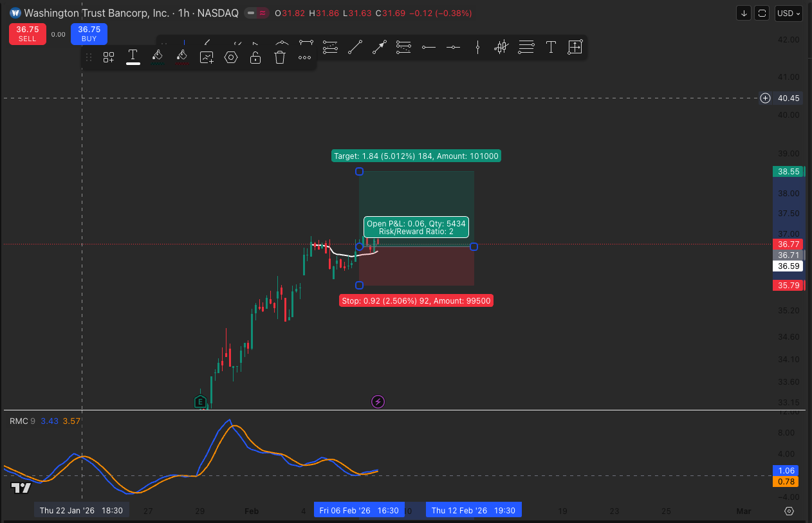
Task: Click the Washington Trust logo icon
Action: [x=15, y=13]
